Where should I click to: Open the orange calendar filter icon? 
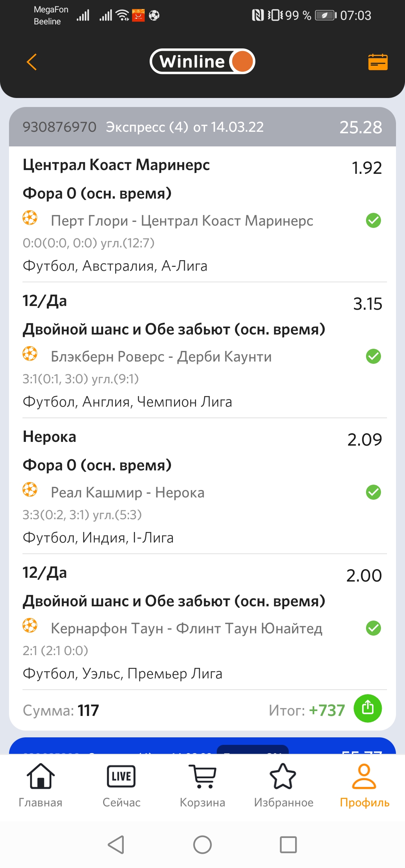point(378,62)
